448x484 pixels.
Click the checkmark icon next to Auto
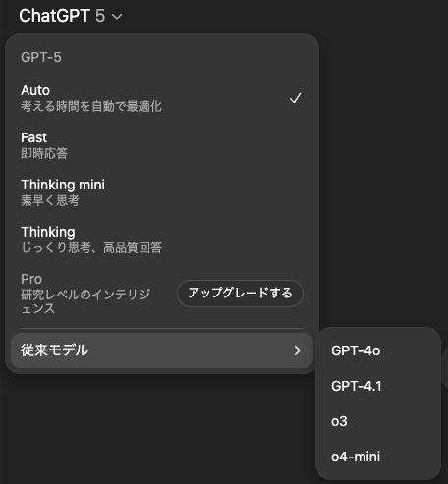[x=296, y=98]
